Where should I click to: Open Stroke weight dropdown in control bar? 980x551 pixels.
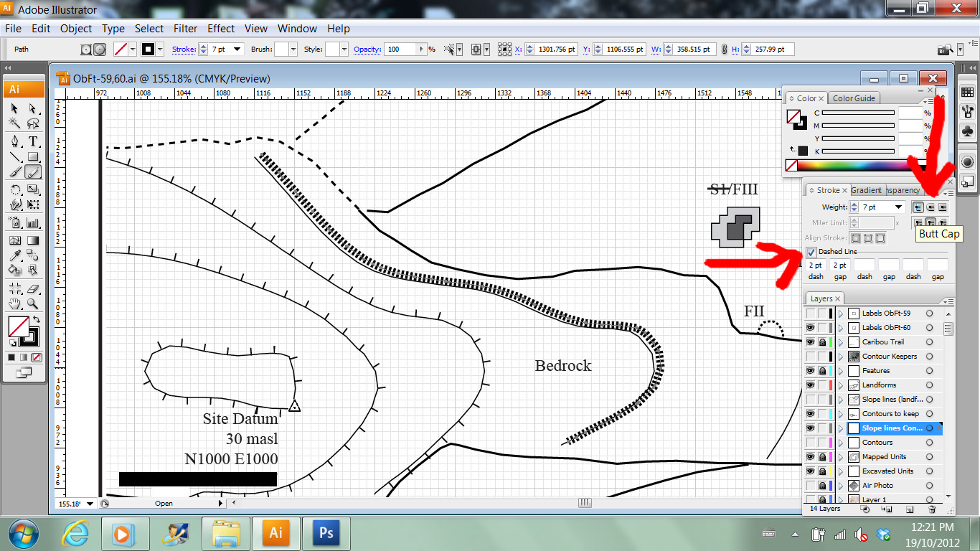(x=237, y=50)
